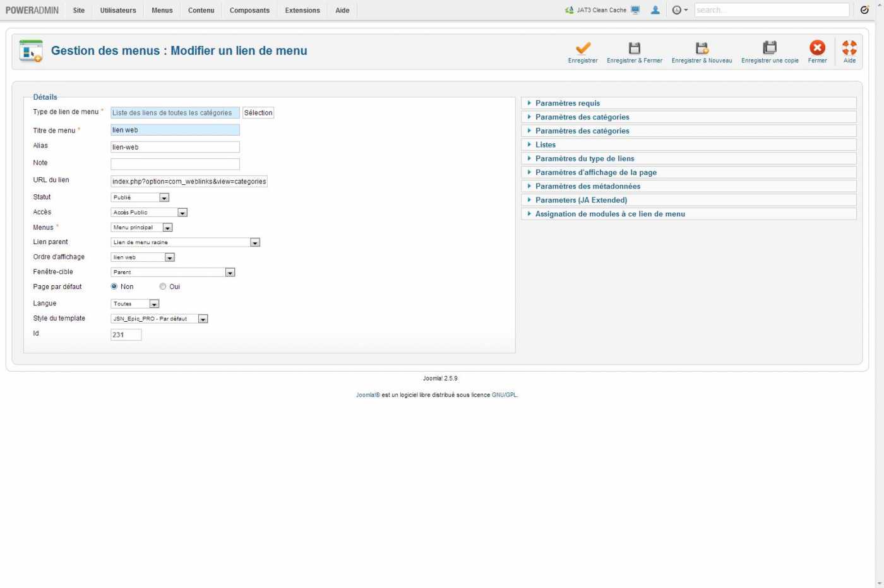
Task: Click the red Fermer icon
Action: click(817, 49)
